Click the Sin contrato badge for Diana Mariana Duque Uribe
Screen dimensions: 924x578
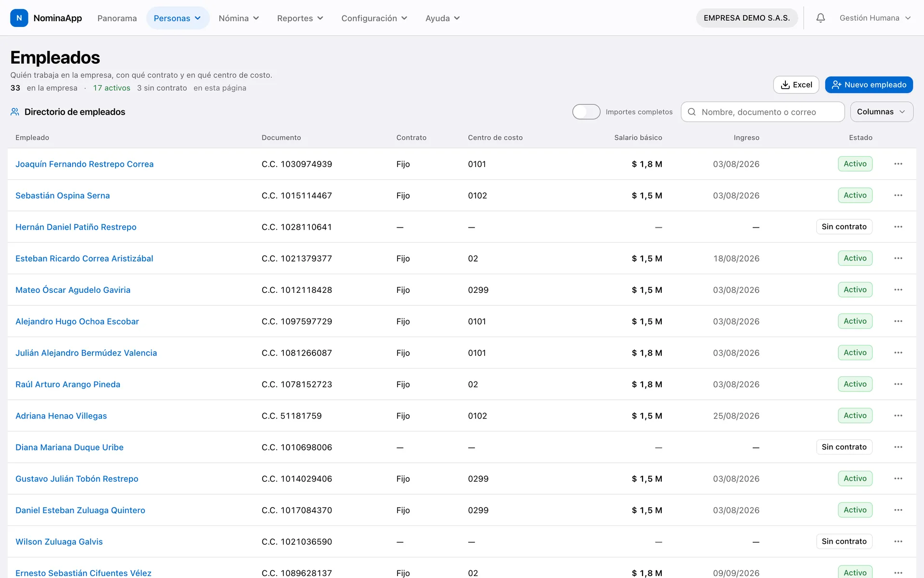tap(844, 447)
